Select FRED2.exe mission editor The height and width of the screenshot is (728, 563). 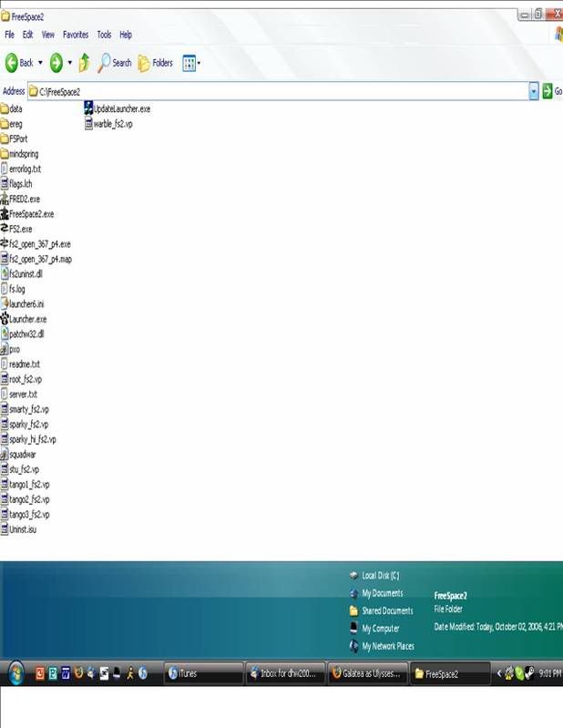click(x=20, y=199)
